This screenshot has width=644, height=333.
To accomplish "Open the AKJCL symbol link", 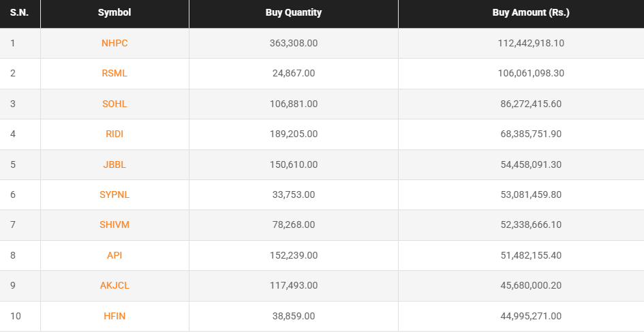I will (x=114, y=286).
